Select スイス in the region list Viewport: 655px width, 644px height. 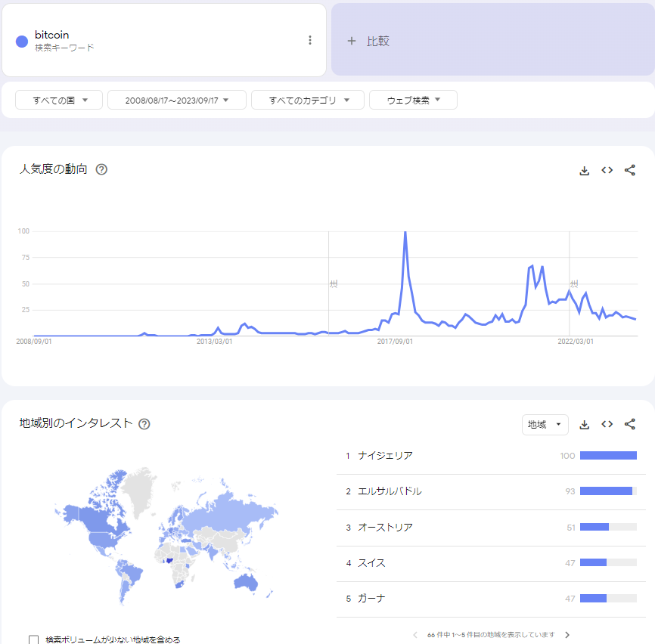[371, 563]
